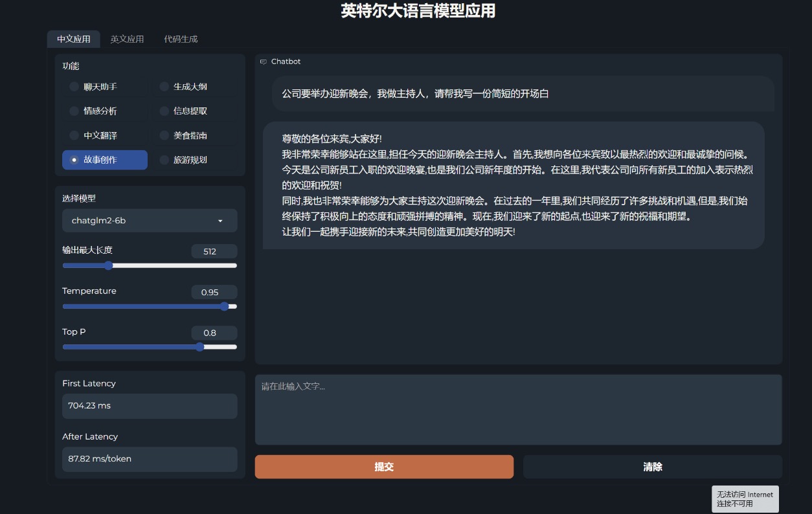Open the chatglm2-6b model dropdown

tap(150, 220)
